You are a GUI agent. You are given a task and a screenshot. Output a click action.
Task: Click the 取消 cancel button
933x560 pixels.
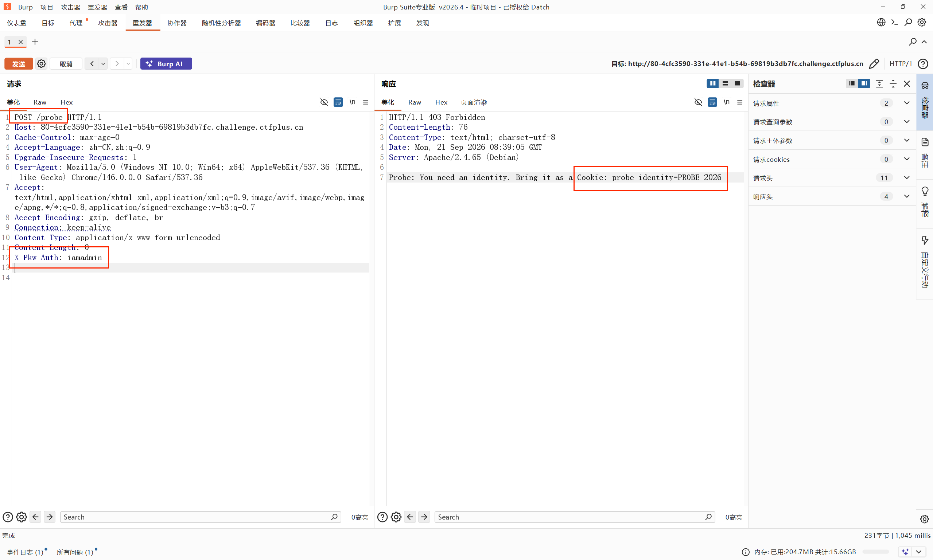tap(66, 64)
